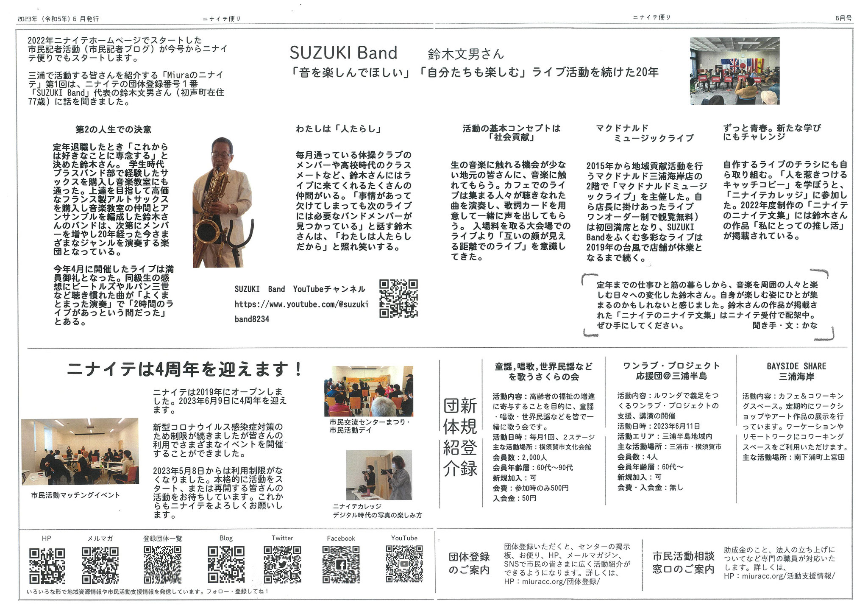Click the QR code under HP
Viewport: 868px width, 614px height.
(47, 566)
